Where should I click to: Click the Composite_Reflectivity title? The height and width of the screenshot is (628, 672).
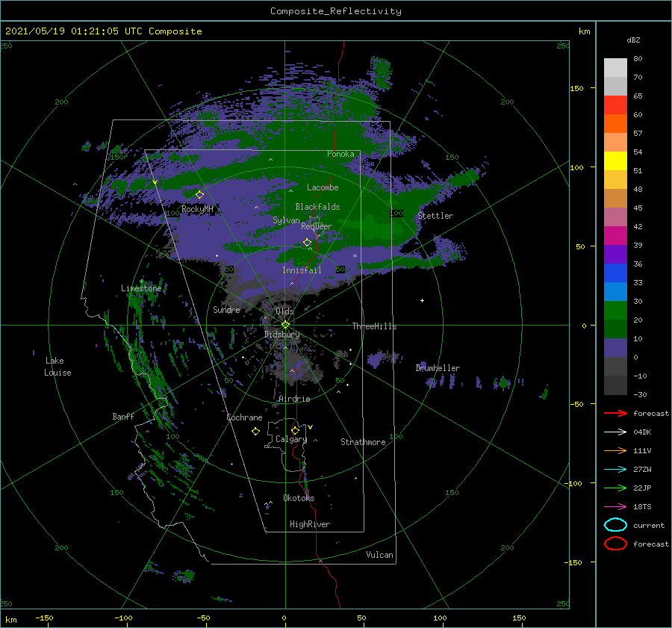point(336,11)
